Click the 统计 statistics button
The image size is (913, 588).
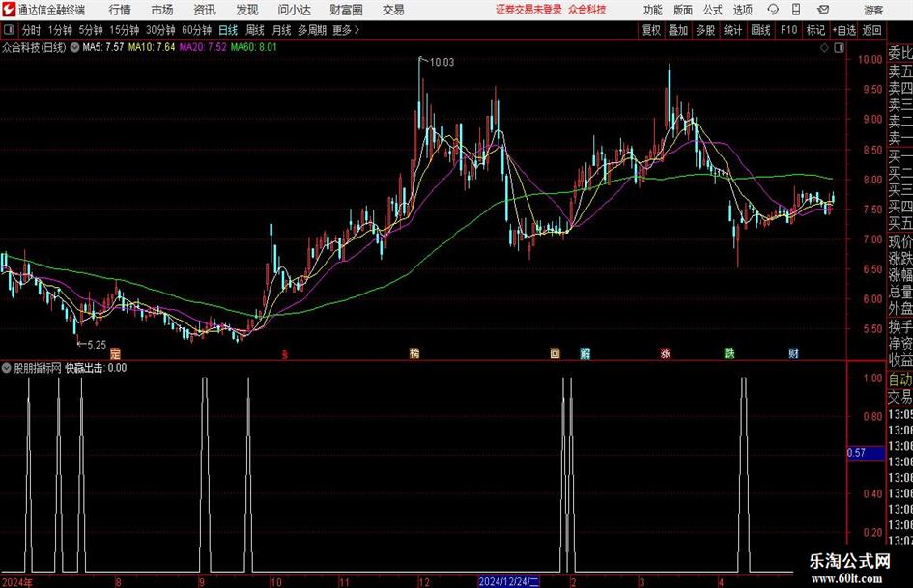pyautogui.click(x=732, y=30)
